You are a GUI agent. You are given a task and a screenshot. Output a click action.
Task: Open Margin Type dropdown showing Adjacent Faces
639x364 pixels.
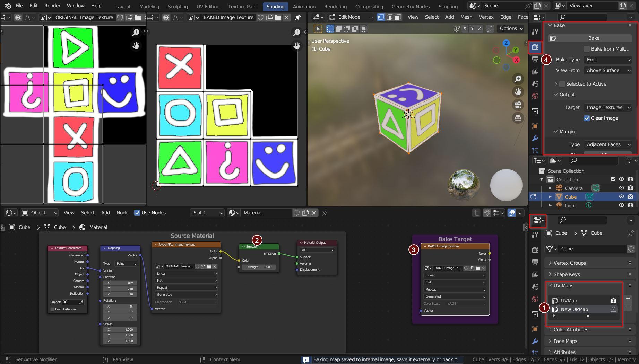(x=608, y=144)
